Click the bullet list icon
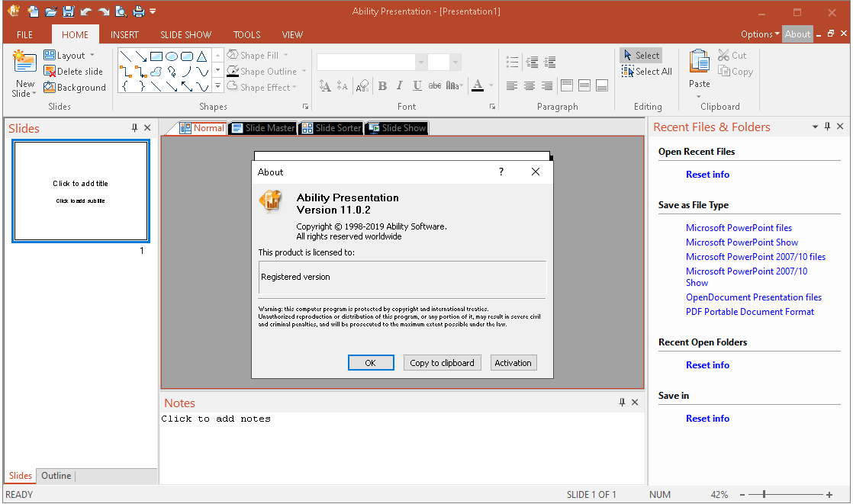This screenshot has height=504, width=853. point(512,62)
